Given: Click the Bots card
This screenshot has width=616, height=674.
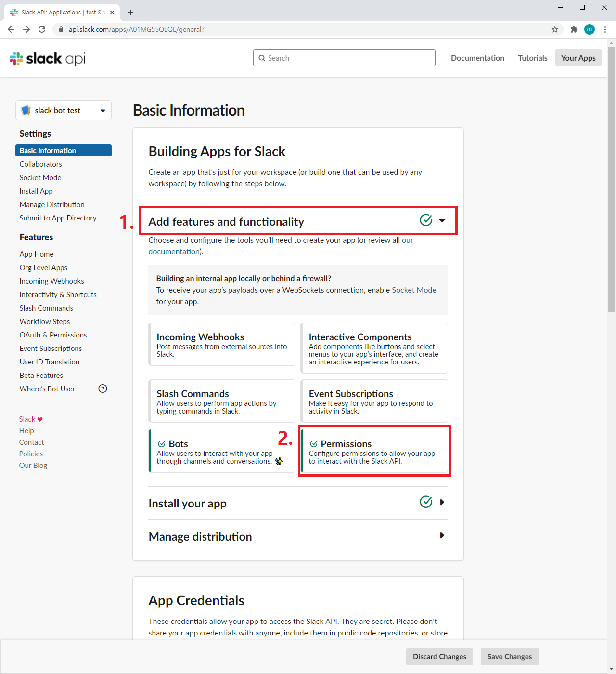Looking at the screenshot, I should [222, 451].
